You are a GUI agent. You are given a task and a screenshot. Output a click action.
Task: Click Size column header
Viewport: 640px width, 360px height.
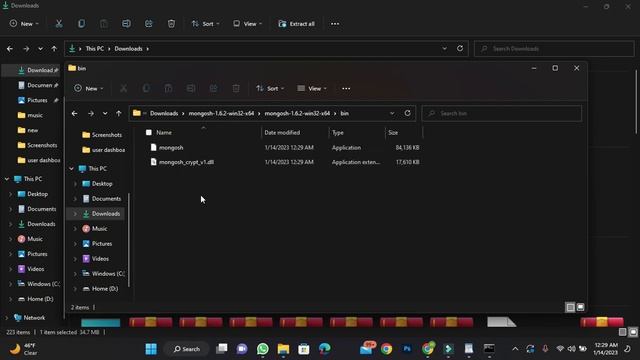[393, 133]
